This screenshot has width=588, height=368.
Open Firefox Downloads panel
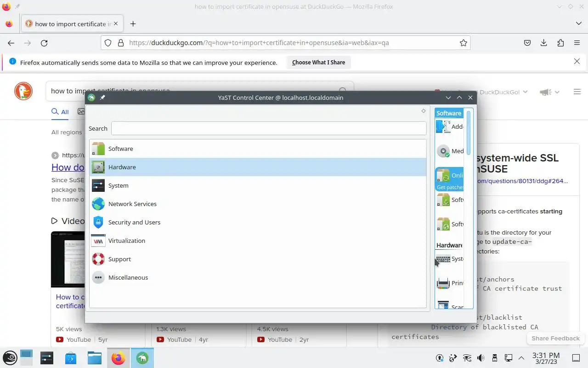(544, 43)
